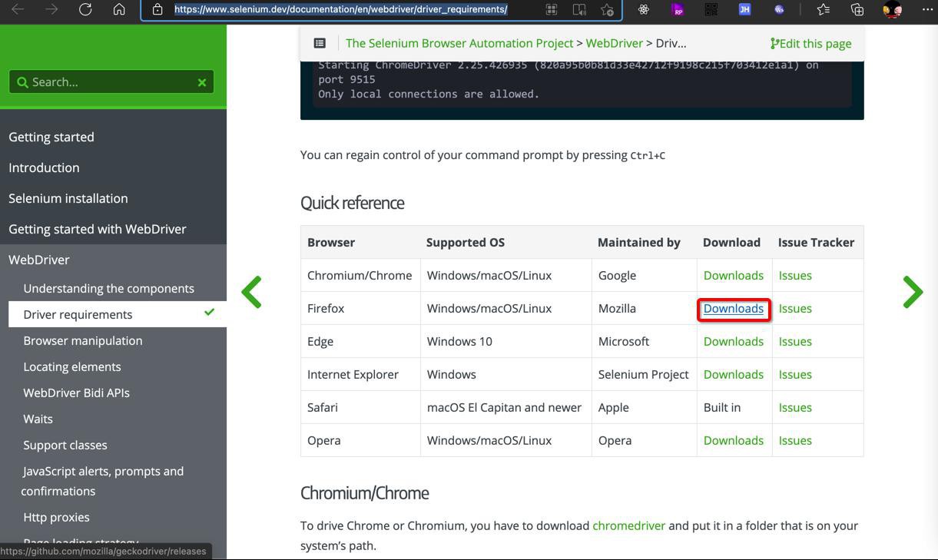Open Edge Issues link

tap(795, 341)
